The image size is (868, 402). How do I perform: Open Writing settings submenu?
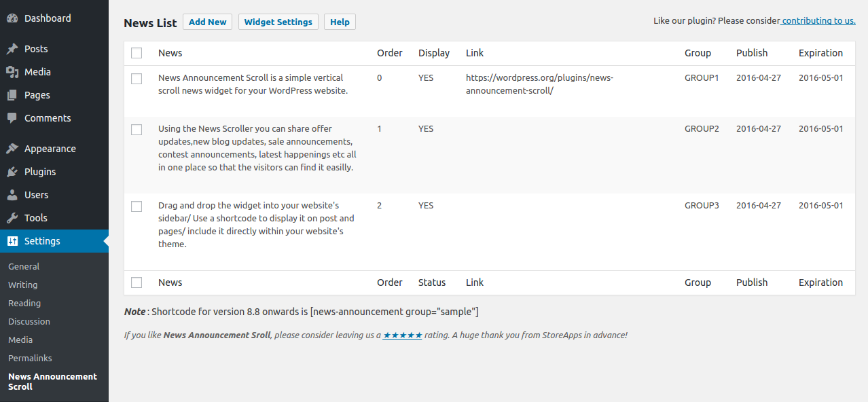click(x=23, y=285)
